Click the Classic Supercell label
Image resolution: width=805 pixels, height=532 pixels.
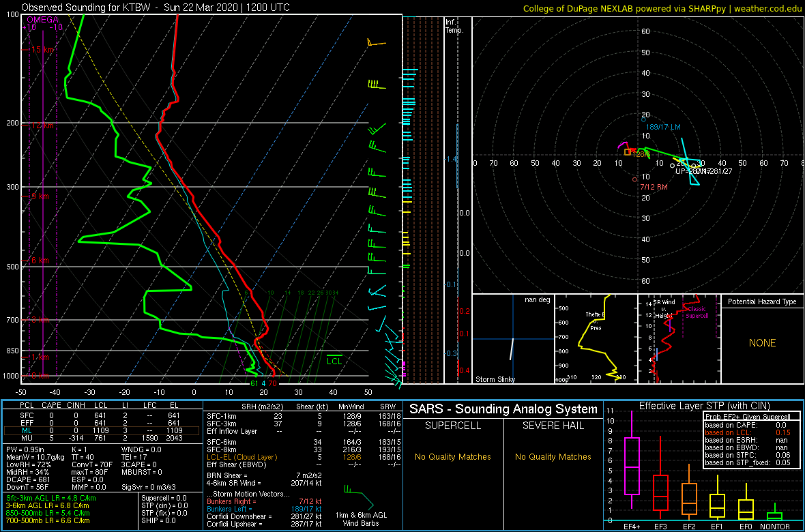coord(698,312)
